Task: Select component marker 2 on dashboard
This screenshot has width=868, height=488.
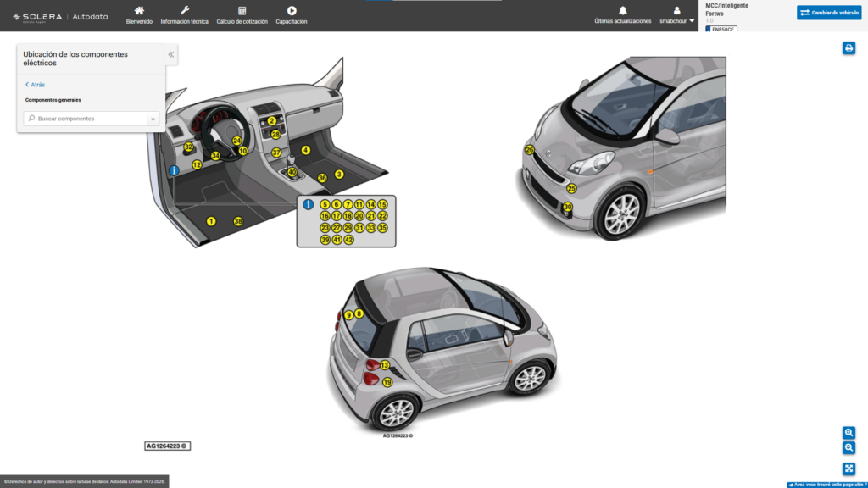Action: click(x=271, y=120)
